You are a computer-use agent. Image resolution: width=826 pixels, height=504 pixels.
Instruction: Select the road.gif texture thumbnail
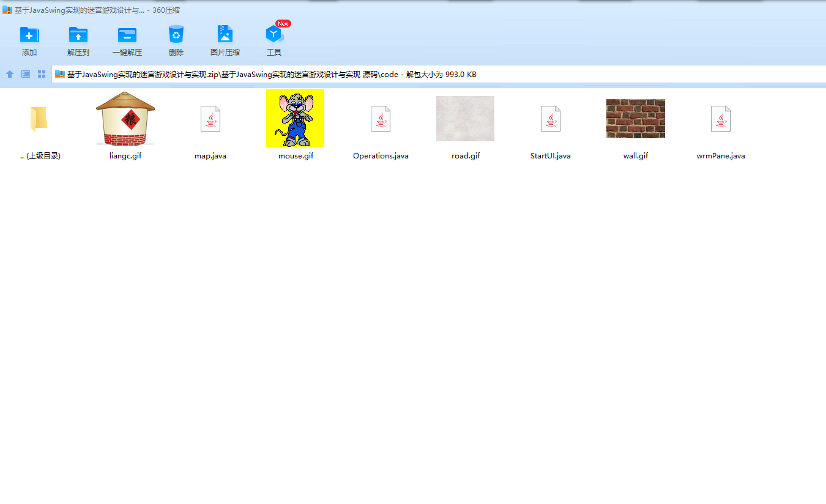point(465,119)
